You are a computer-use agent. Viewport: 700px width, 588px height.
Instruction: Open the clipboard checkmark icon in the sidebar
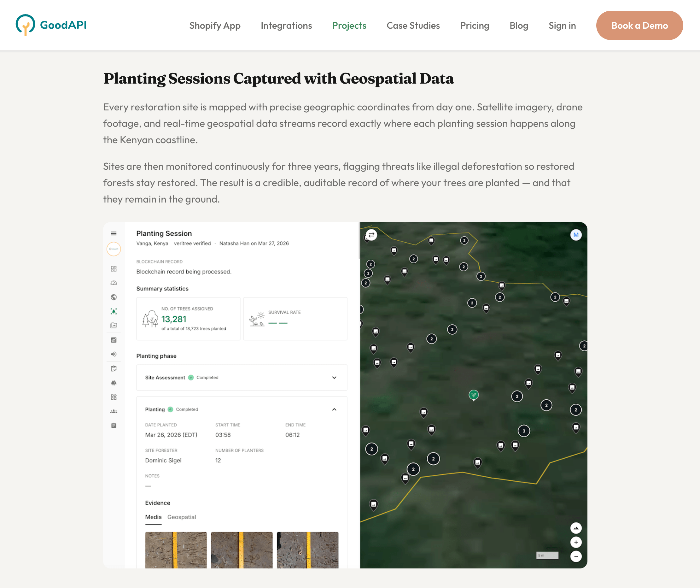pos(114,368)
